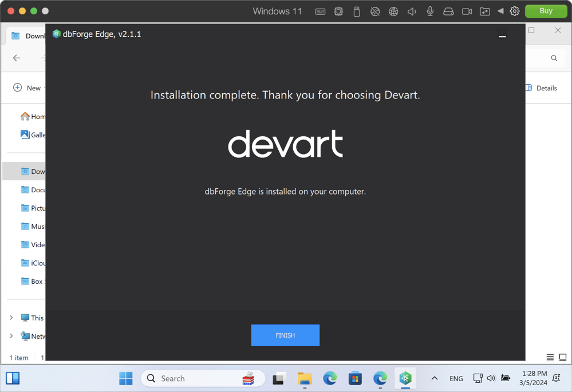Open the Windows widgets panel

click(13, 378)
